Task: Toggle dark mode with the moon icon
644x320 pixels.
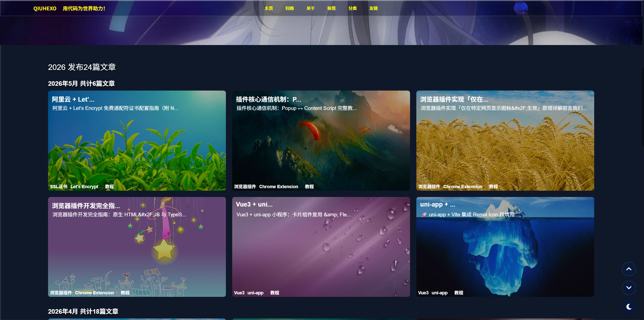Action: (x=629, y=307)
